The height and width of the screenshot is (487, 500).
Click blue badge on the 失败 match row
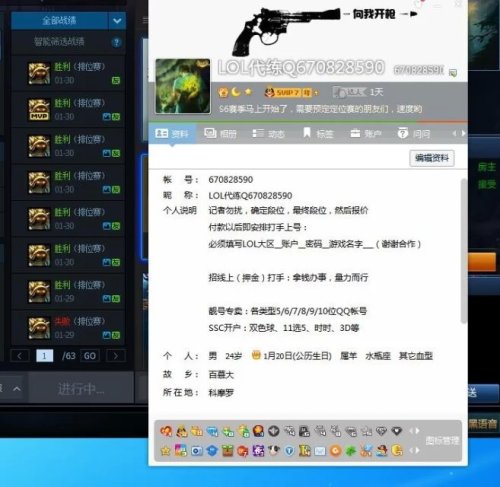click(106, 335)
